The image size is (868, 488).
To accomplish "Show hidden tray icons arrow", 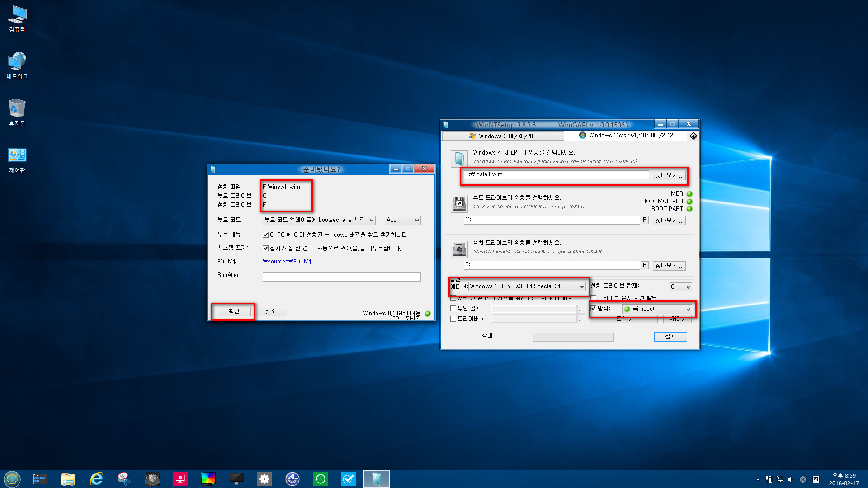I will (x=758, y=479).
